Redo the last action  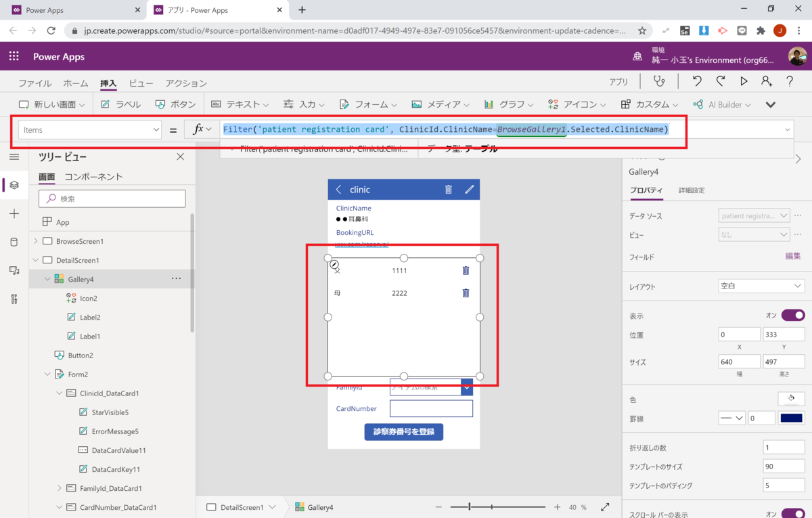coord(721,81)
